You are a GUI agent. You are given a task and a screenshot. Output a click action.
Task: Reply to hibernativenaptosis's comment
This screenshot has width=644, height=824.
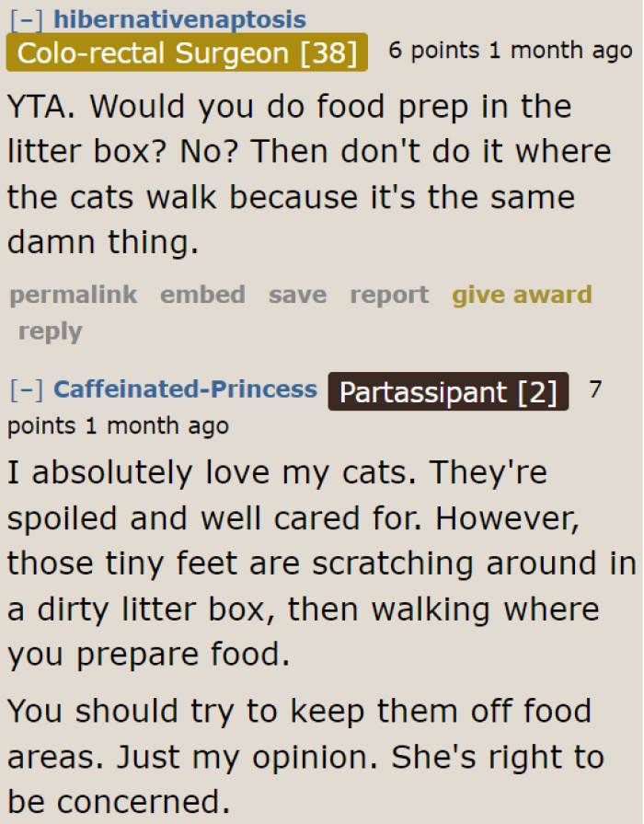click(50, 331)
